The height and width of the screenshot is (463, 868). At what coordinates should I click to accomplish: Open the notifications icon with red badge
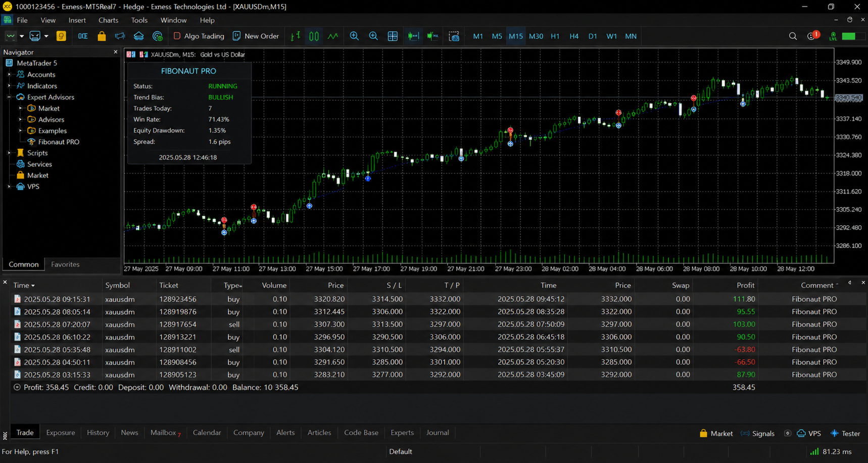tap(812, 36)
